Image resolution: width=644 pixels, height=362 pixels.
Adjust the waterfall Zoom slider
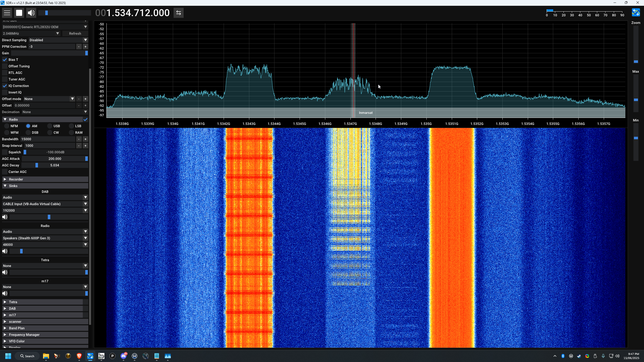(636, 44)
